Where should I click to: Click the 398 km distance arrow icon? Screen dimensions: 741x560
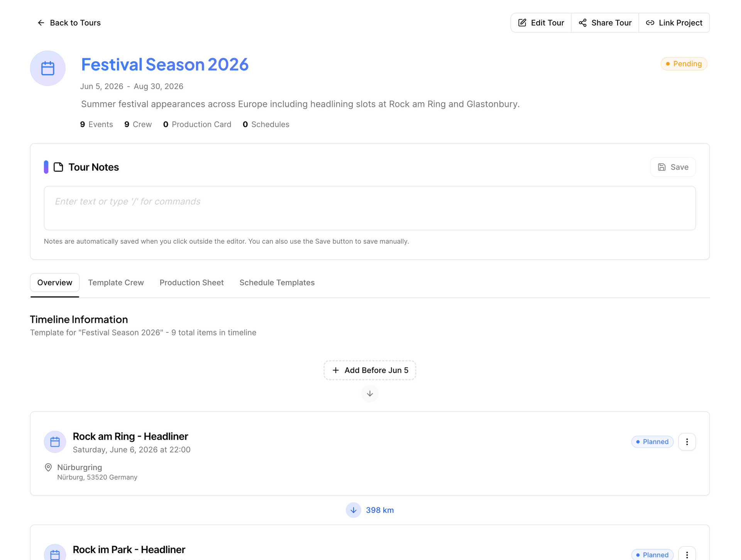click(x=354, y=510)
